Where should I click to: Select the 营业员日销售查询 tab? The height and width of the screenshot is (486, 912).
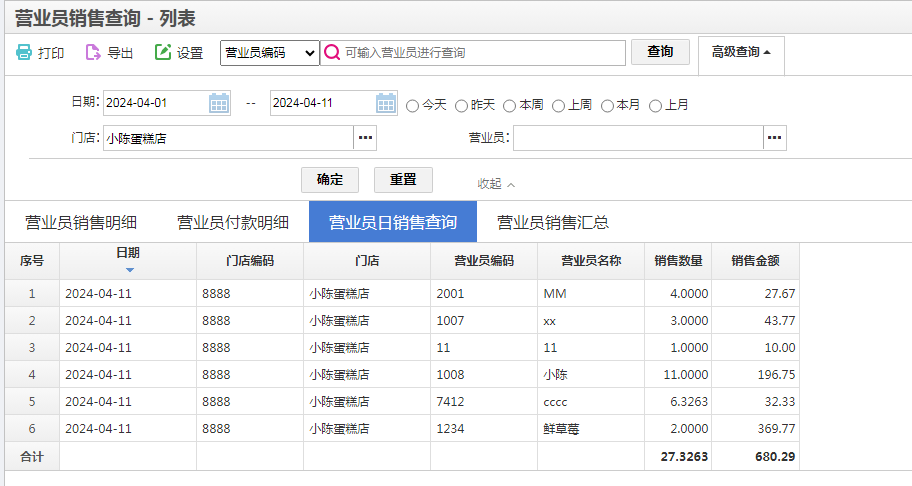tap(393, 222)
